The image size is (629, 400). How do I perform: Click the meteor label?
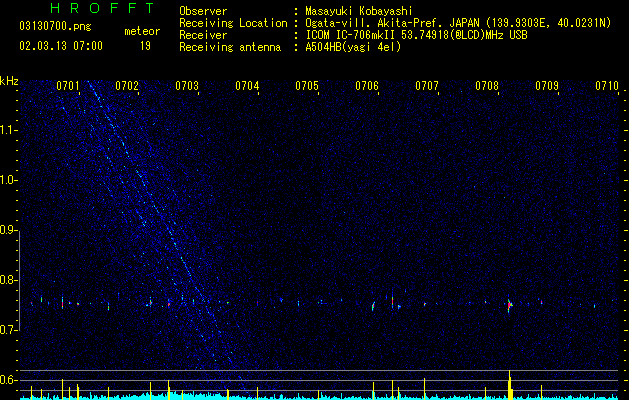coord(142,31)
